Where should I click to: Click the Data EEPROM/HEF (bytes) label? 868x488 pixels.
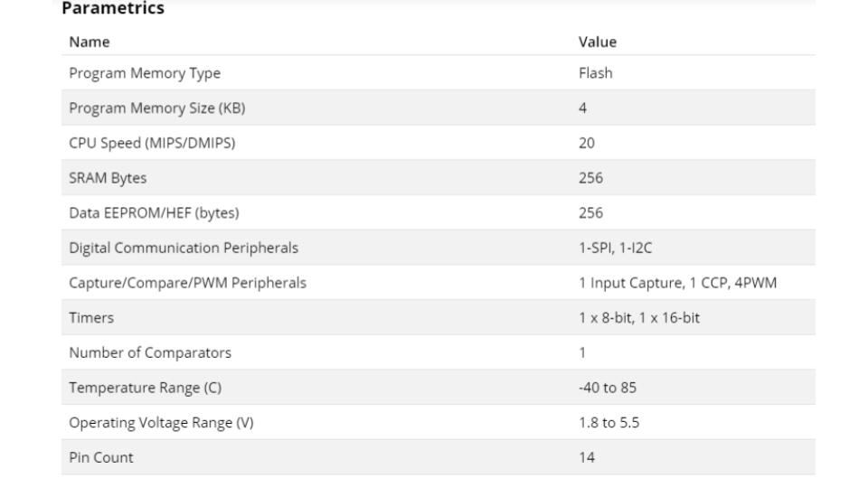(x=154, y=213)
